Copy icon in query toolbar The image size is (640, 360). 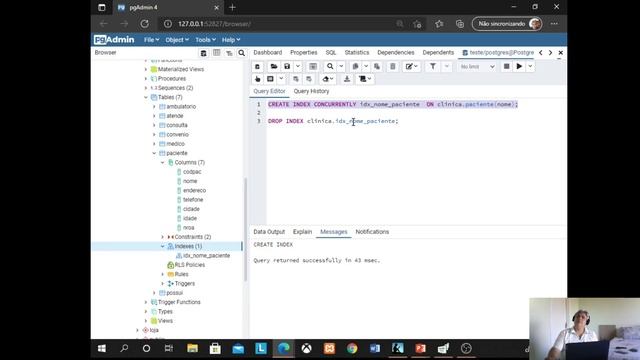[x=356, y=67]
